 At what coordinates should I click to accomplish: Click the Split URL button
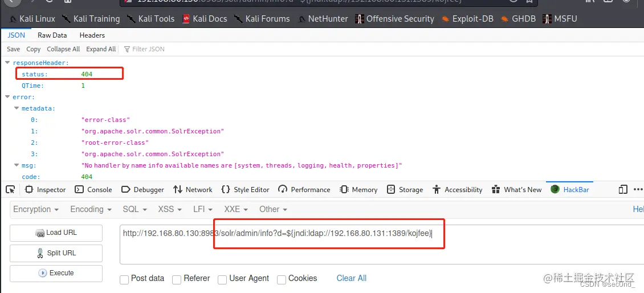point(56,253)
